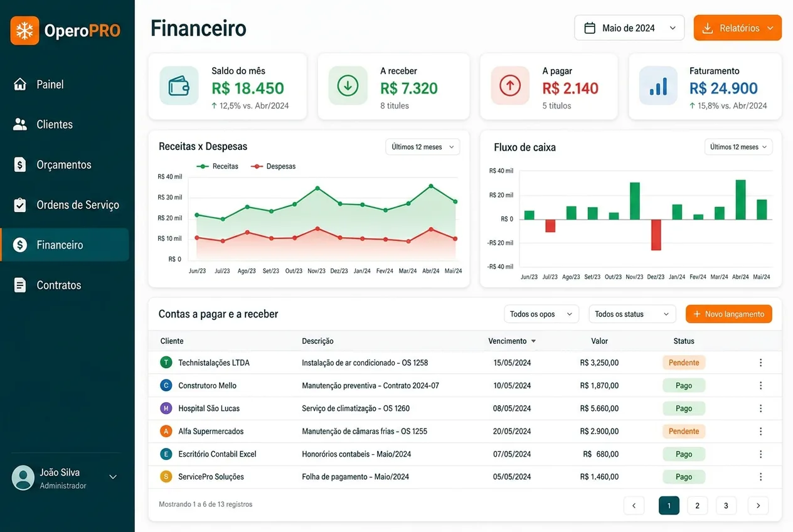Open row actions for Construtoro Mello
This screenshot has width=793, height=532.
point(761,385)
